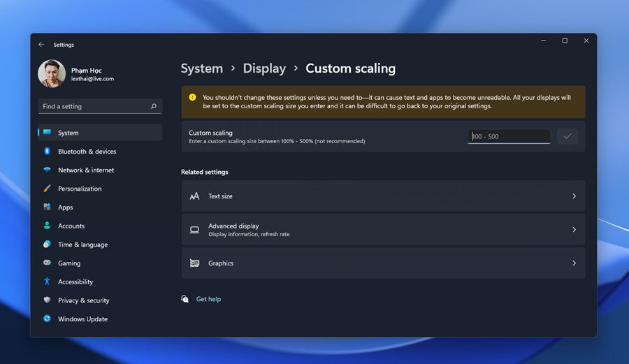Go to Personalization settings
This screenshot has height=364, width=629.
pos(100,189)
